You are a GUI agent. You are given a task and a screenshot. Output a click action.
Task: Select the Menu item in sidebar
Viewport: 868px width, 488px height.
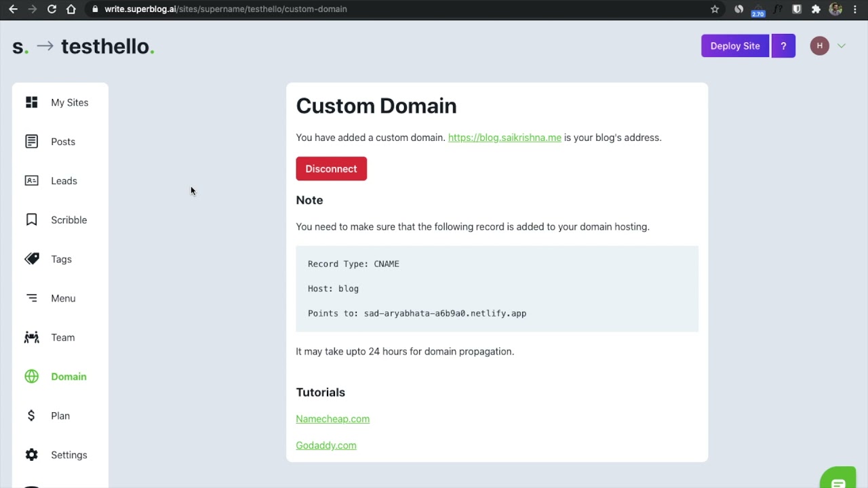pos(63,298)
